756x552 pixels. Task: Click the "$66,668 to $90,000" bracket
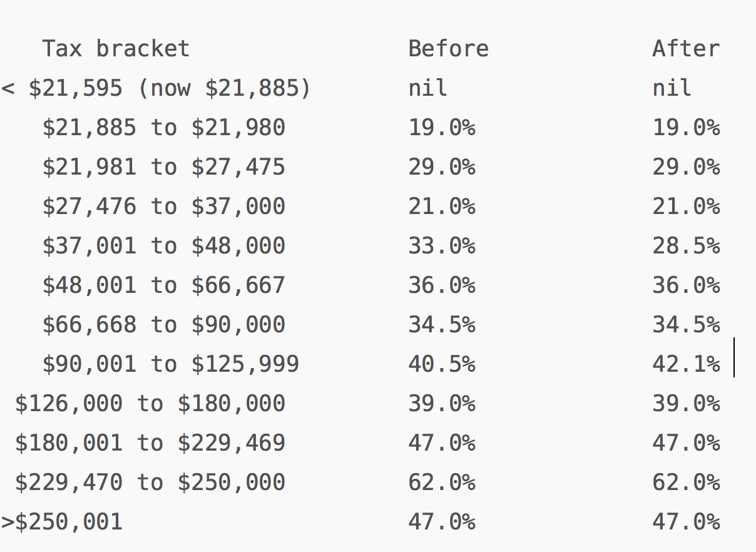[x=164, y=325]
